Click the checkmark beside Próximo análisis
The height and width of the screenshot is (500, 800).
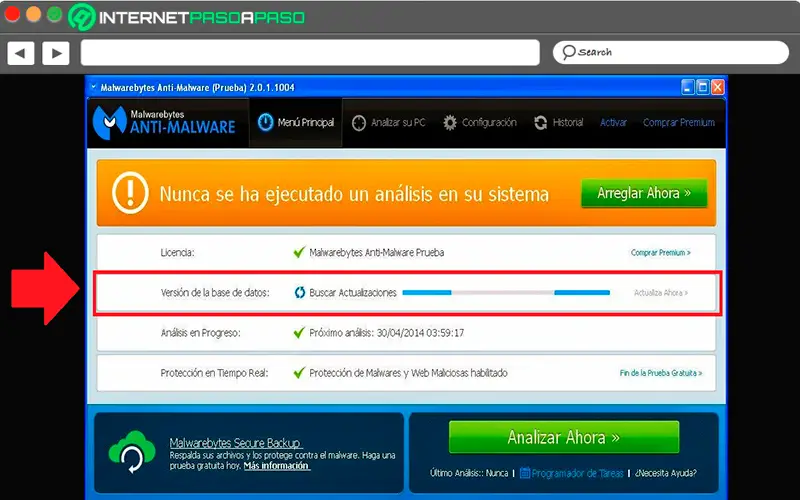(299, 333)
